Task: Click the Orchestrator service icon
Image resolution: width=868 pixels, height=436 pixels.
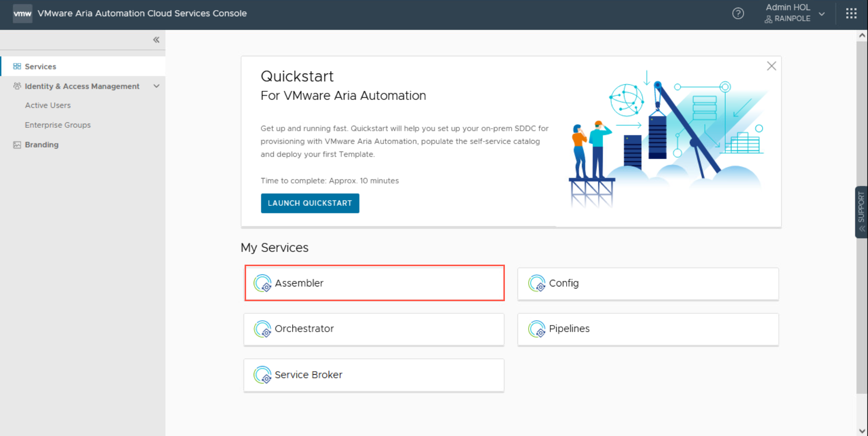Action: click(262, 329)
